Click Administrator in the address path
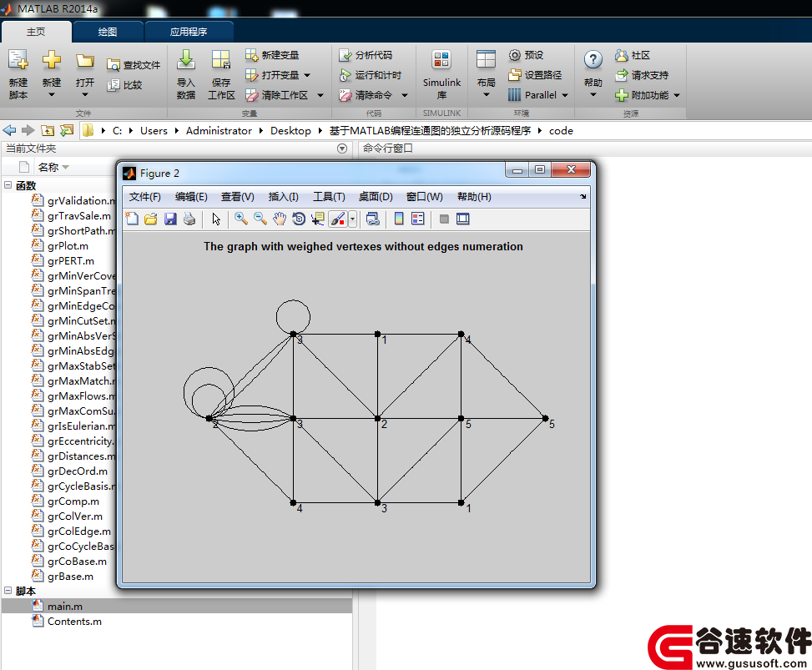Image resolution: width=812 pixels, height=670 pixels. pyautogui.click(x=219, y=131)
